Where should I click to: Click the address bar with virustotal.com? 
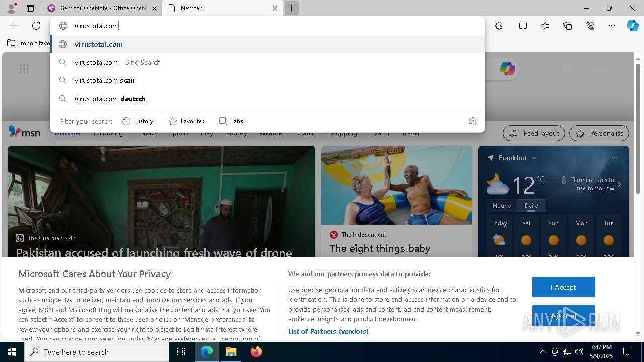[267, 26]
